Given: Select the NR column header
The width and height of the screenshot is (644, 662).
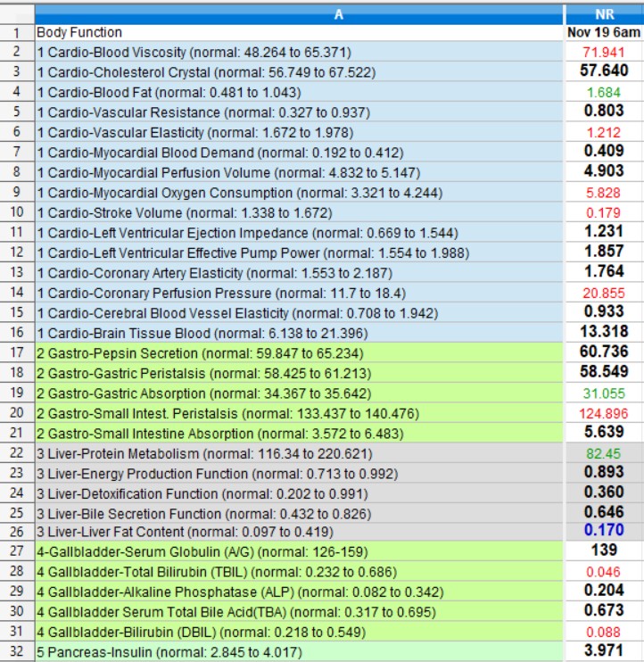Looking at the screenshot, I should pyautogui.click(x=604, y=13).
